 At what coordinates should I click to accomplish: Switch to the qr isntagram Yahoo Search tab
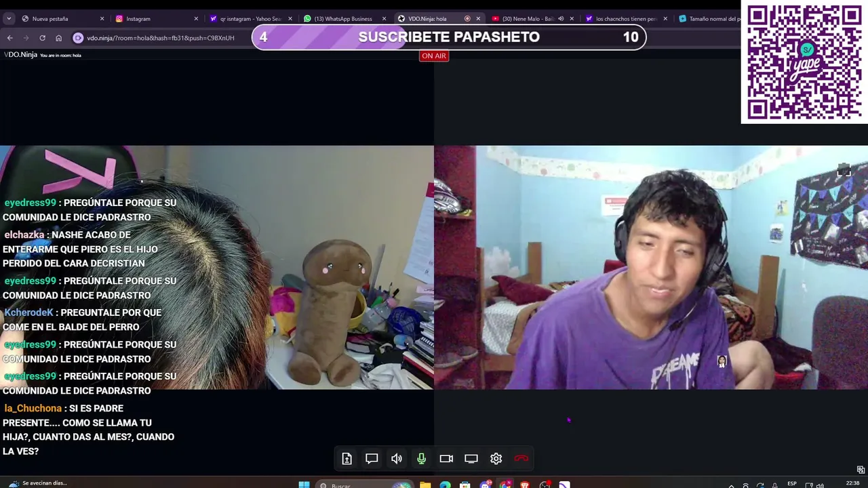click(x=250, y=19)
